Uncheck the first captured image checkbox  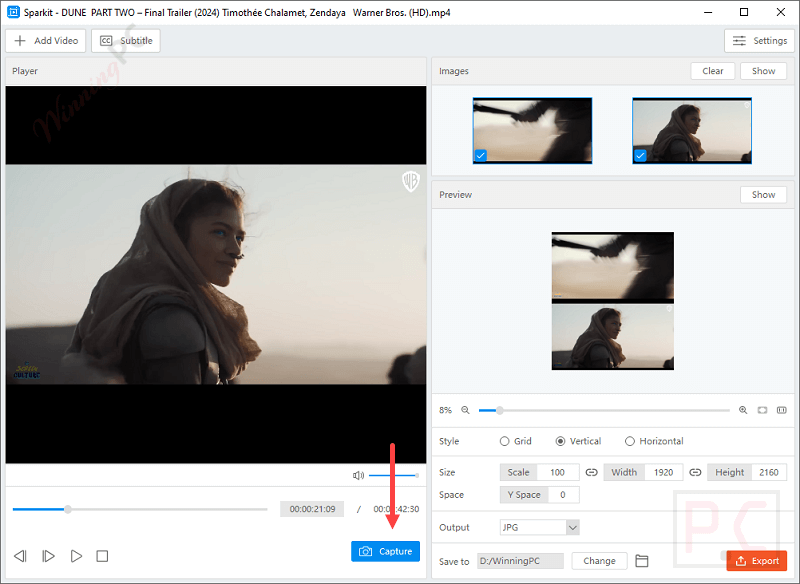point(481,156)
